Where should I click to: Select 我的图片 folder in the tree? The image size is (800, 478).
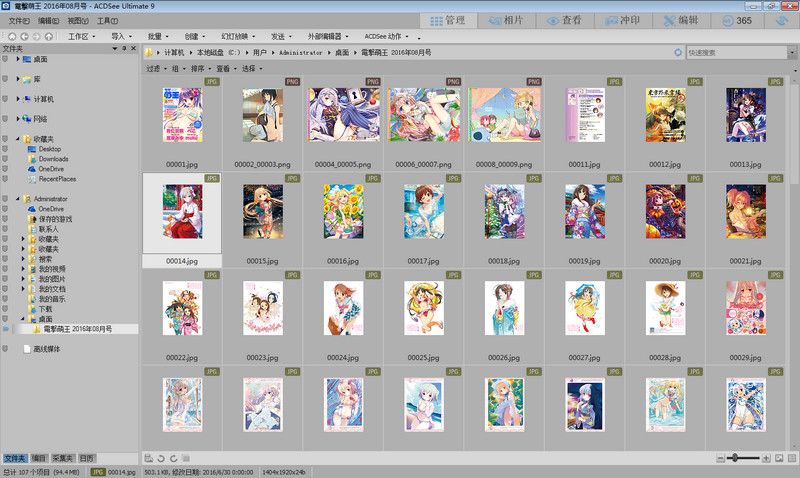(x=52, y=279)
